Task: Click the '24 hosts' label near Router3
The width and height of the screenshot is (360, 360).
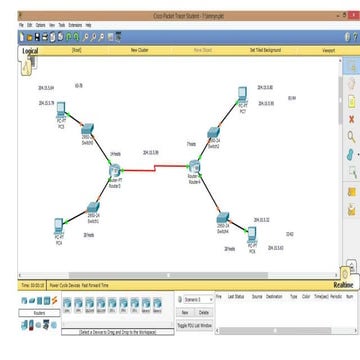Action: pyautogui.click(x=115, y=154)
